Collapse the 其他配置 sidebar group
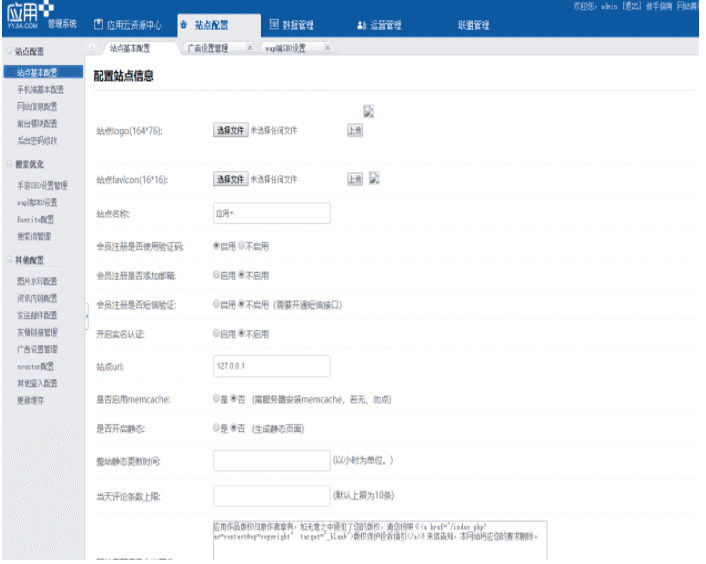 [9, 260]
